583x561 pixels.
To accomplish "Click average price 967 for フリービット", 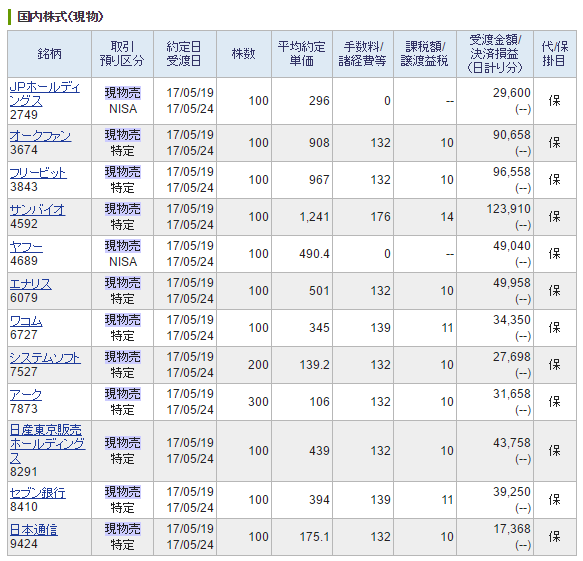I will [319, 180].
